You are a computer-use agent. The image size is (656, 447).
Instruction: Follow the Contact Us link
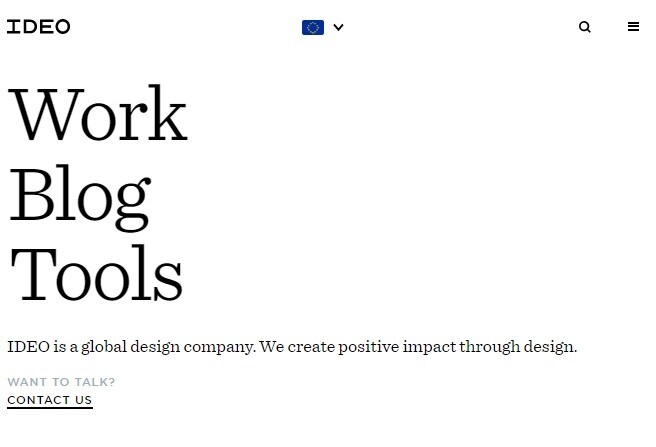pyautogui.click(x=50, y=400)
